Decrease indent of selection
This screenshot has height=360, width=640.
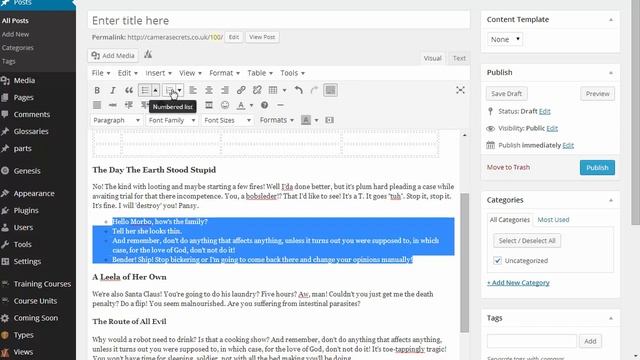(x=129, y=105)
